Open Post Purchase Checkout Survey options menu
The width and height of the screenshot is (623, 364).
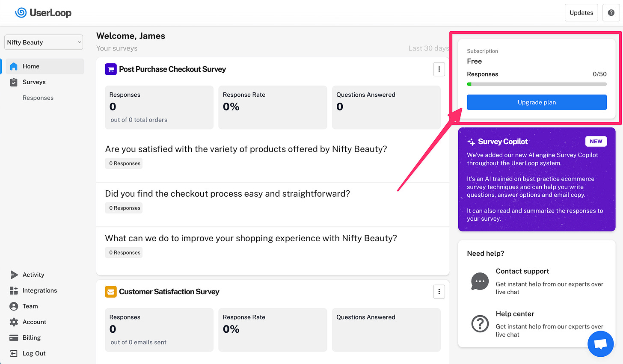pyautogui.click(x=439, y=69)
